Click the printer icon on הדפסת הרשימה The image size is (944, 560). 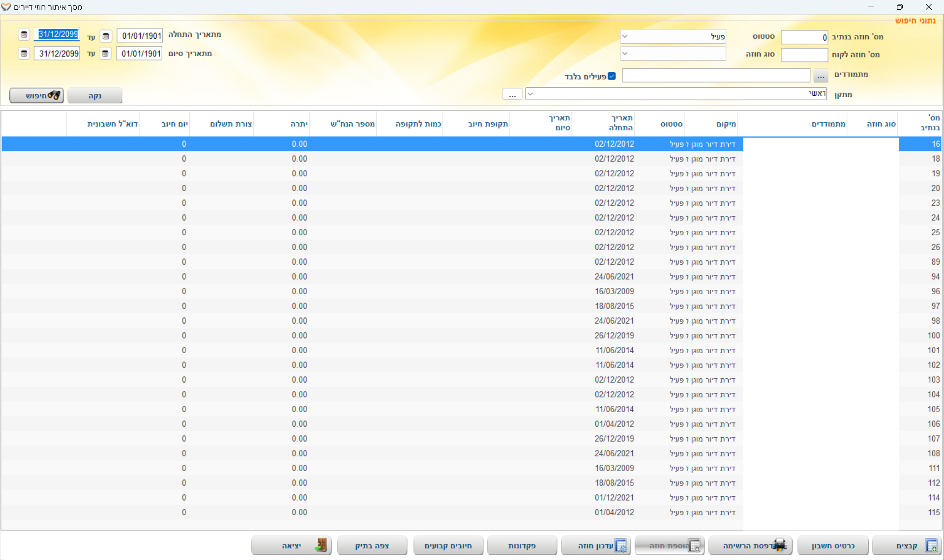[x=780, y=545]
